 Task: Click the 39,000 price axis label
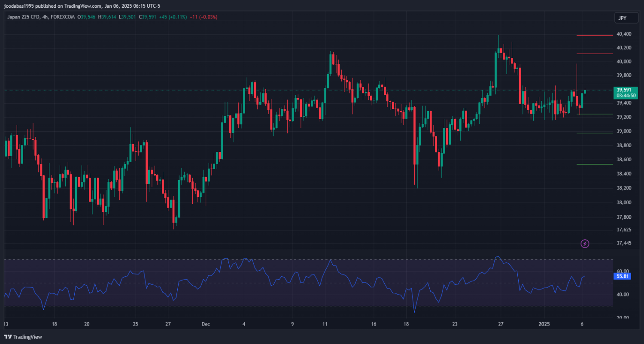pos(624,131)
